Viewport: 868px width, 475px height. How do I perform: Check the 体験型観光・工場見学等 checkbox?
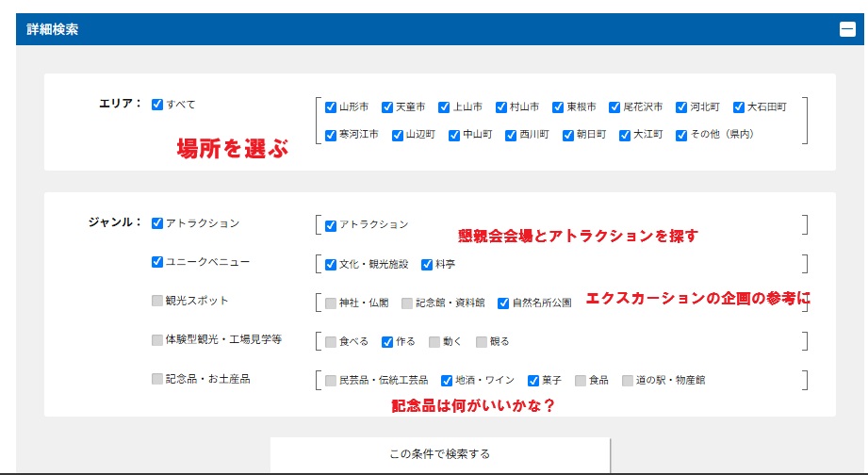point(157,340)
